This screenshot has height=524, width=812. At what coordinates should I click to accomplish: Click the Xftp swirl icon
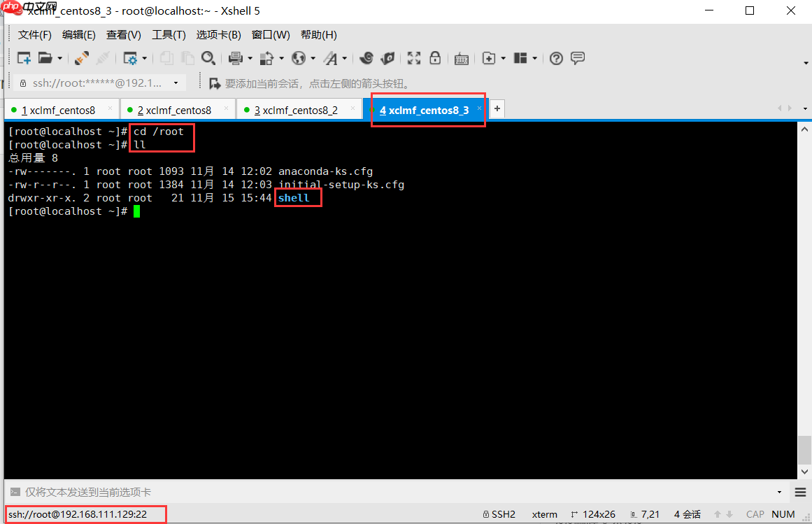366,58
